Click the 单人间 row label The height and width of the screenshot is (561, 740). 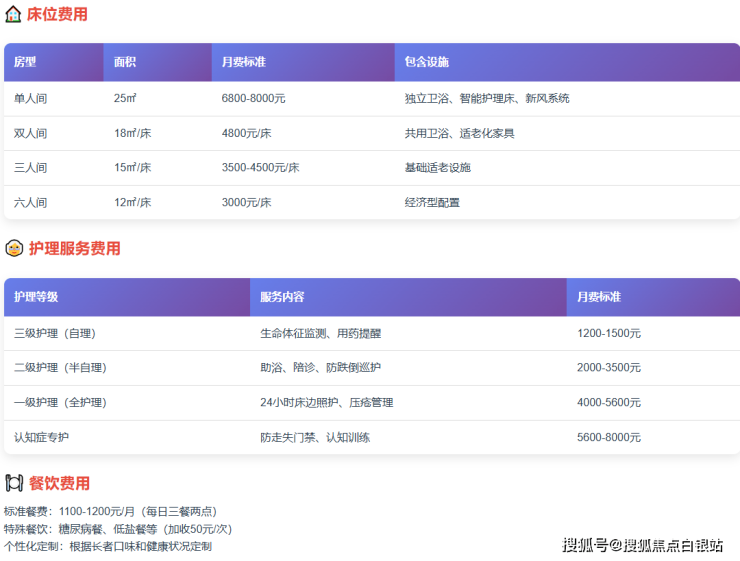pyautogui.click(x=30, y=99)
